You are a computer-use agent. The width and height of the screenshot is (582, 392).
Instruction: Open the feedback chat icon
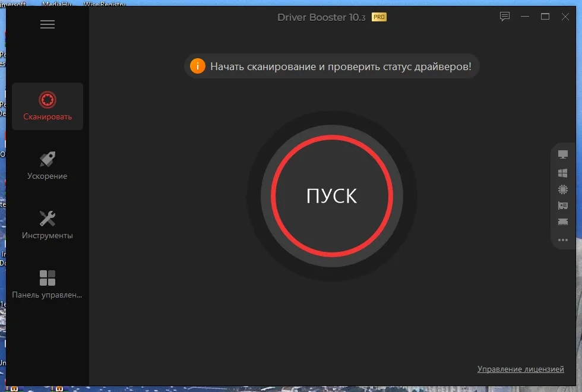[504, 17]
